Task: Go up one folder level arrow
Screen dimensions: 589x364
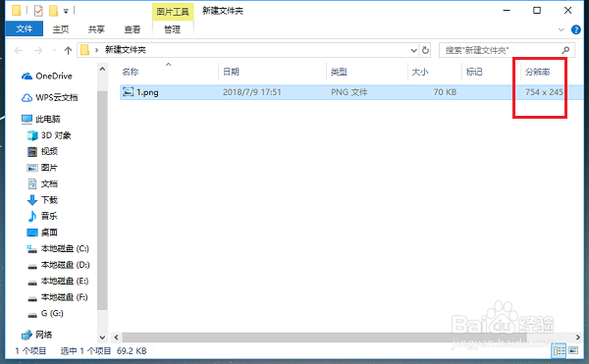Action: 68,50
